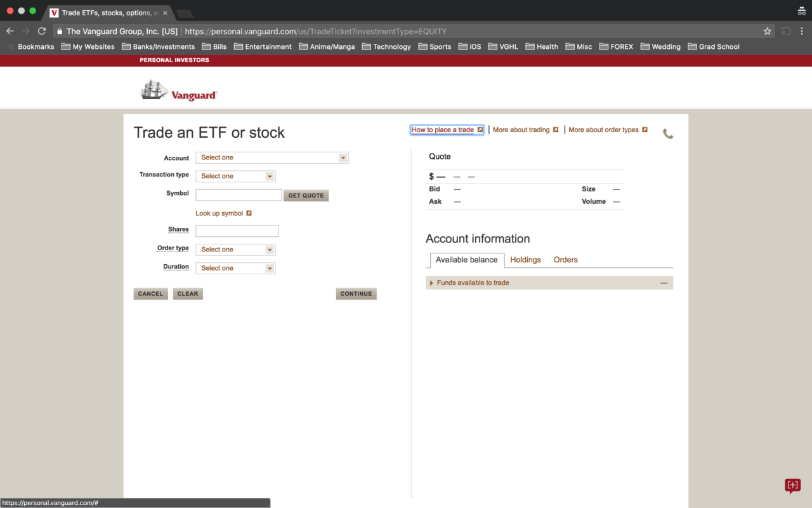This screenshot has height=508, width=812.
Task: Switch to the Orders tab
Action: [565, 260]
